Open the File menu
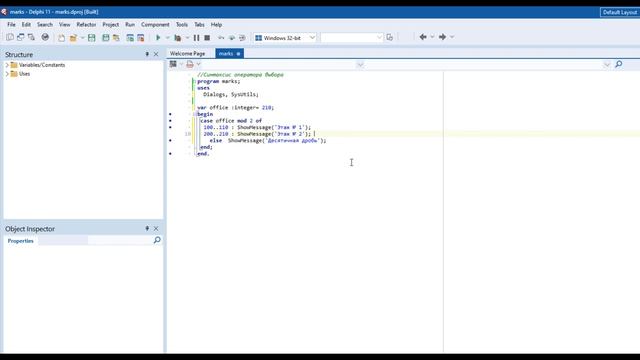The width and height of the screenshot is (640, 360). point(11,24)
